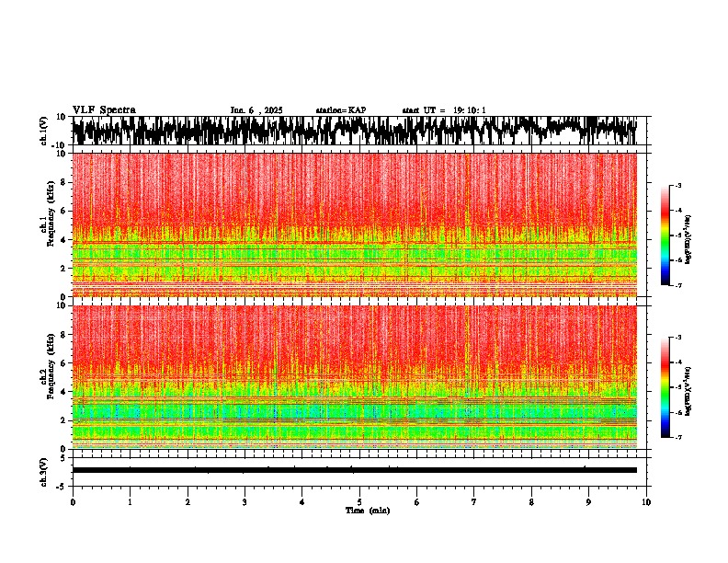The image size is (728, 563).
Task: Click the time axis tick label '3'
Action: 245,502
